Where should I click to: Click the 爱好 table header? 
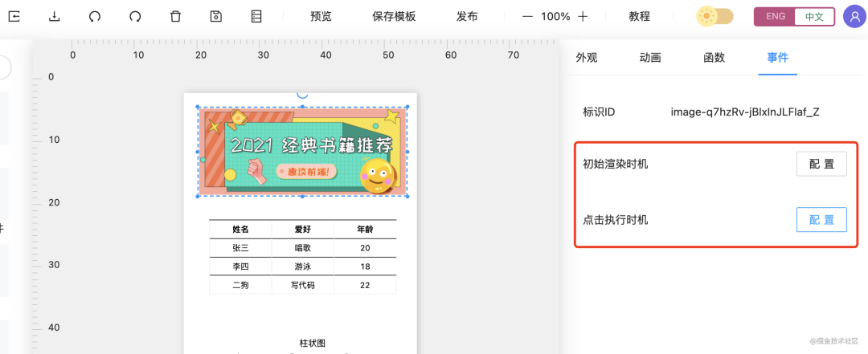[x=303, y=229]
